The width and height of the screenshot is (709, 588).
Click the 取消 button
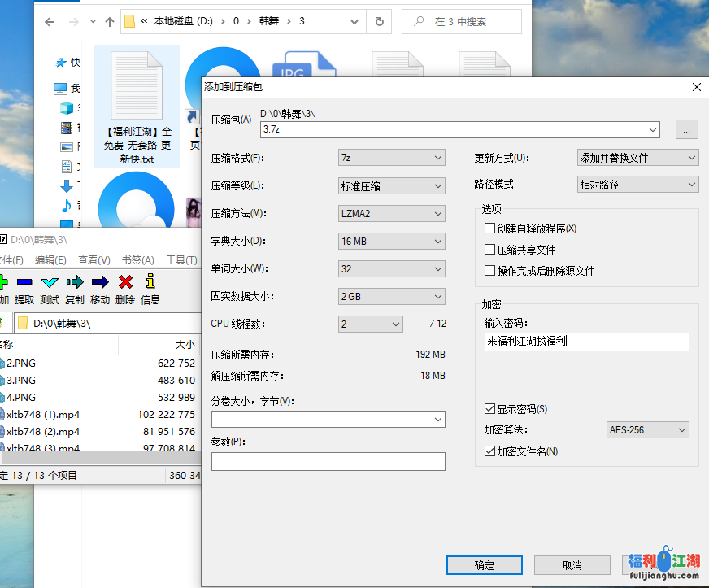571,564
